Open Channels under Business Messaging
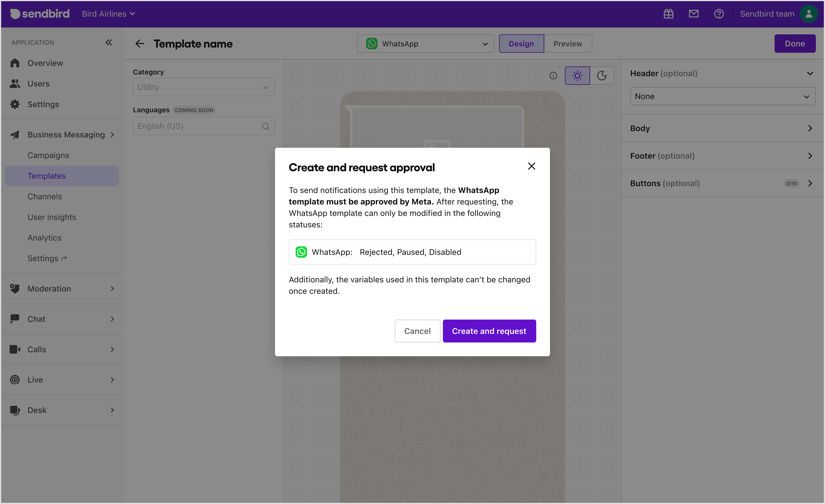Viewport: 825px width, 504px height. (62, 196)
